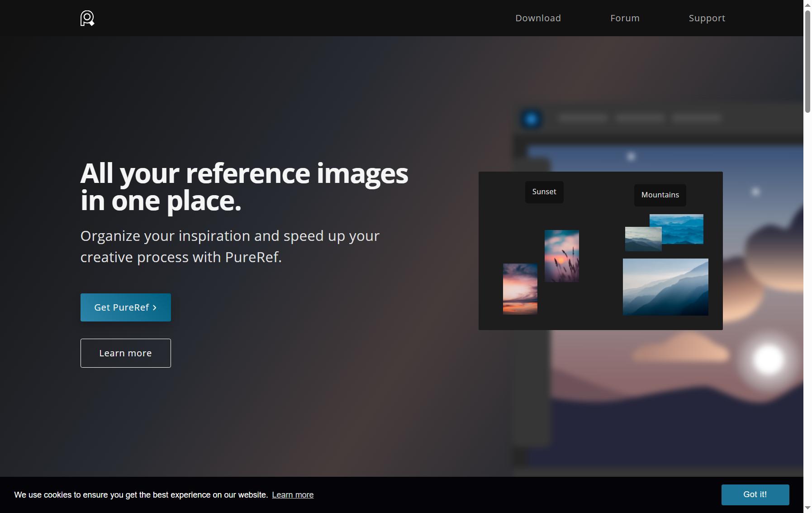Click the small gray mountain thumbnail
This screenshot has width=812, height=513.
(x=643, y=239)
